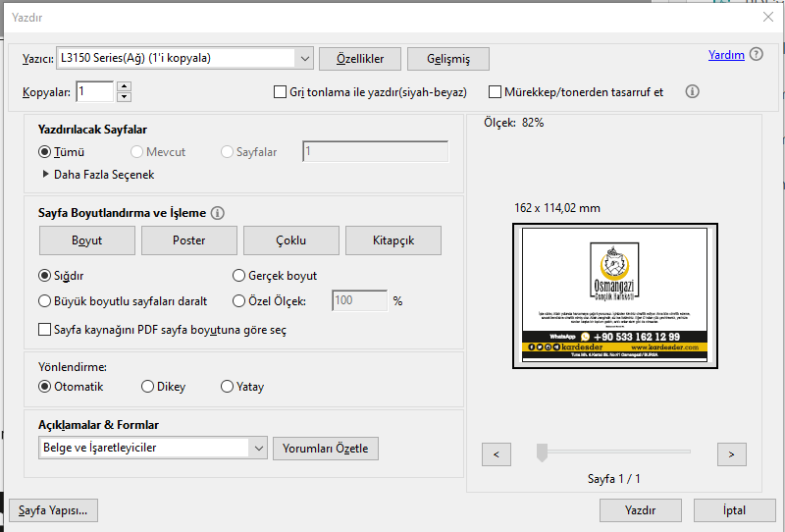785x532 pixels.
Task: Open printer Özellikler button
Action: pos(360,59)
